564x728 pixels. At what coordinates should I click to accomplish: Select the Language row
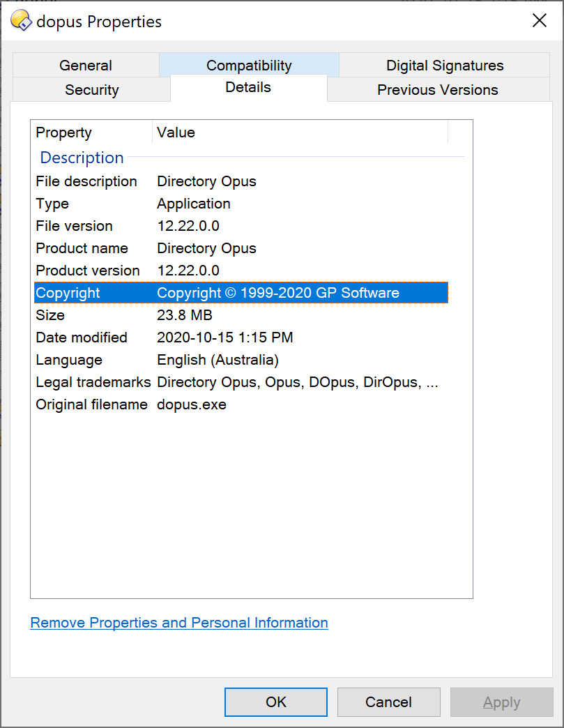coord(241,360)
